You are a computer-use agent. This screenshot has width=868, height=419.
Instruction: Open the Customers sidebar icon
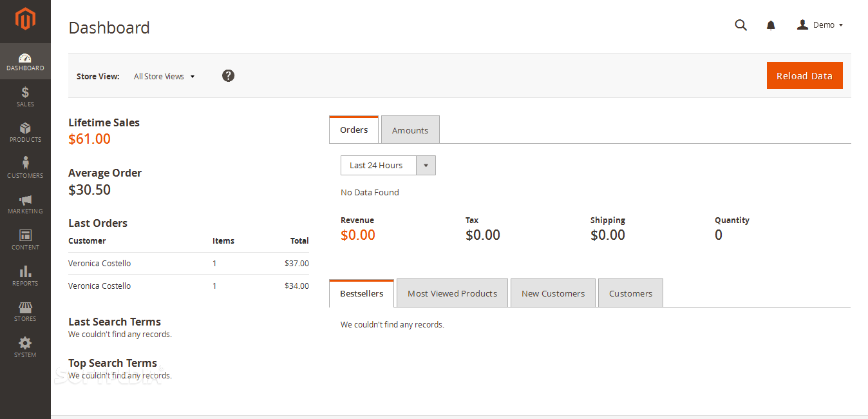(x=25, y=163)
